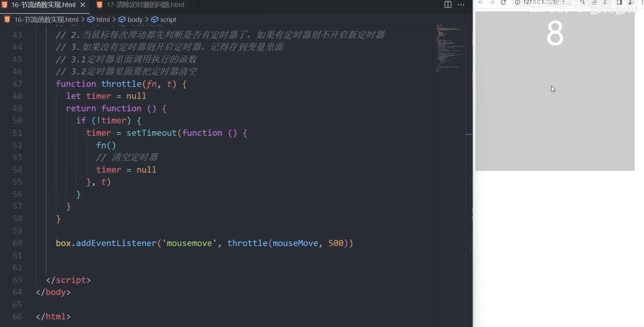Focus the browser address bar 127.0.0.1:5500
The image size is (644, 327).
pos(548,3)
